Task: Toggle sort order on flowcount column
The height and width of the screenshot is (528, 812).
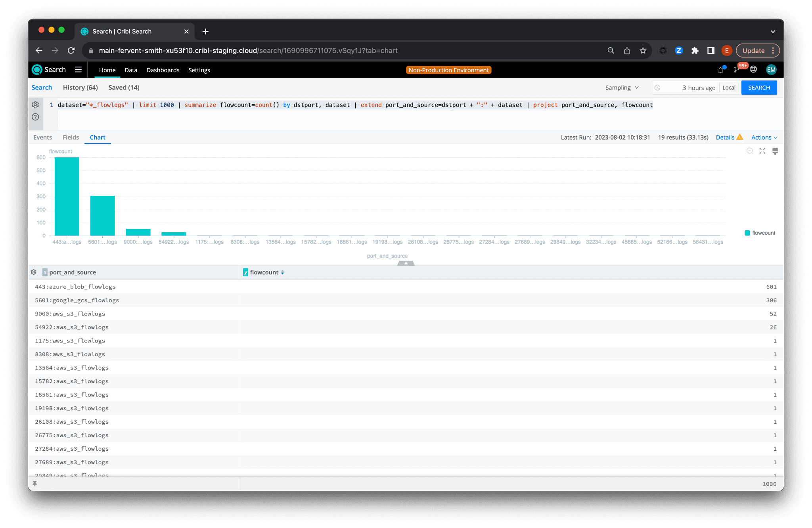Action: (282, 272)
